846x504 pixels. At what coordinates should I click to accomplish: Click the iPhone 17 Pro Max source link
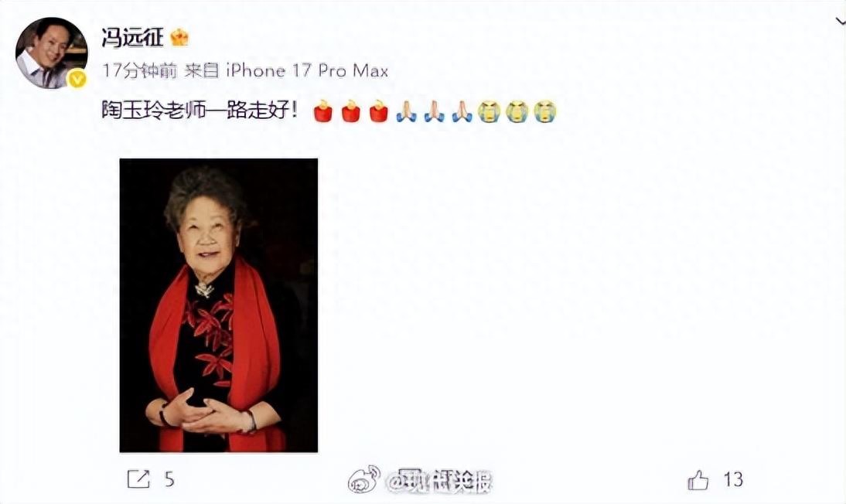tap(306, 70)
